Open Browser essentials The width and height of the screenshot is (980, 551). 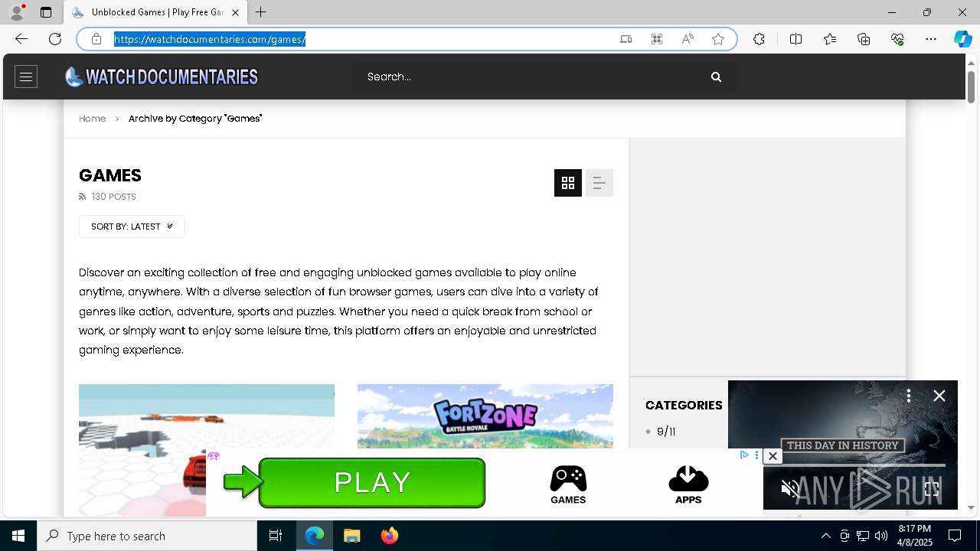coord(897,39)
